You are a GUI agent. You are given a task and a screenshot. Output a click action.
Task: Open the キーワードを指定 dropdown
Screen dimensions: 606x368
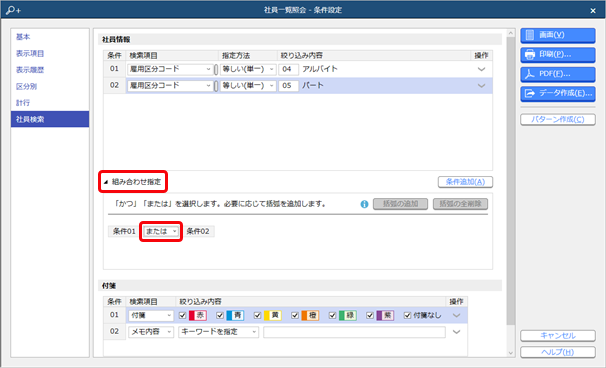(218, 332)
